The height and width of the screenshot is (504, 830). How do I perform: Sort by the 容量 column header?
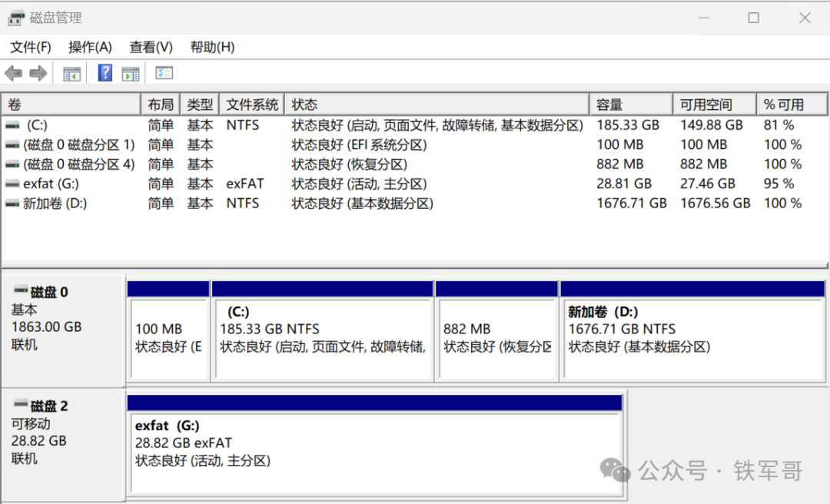(x=632, y=104)
